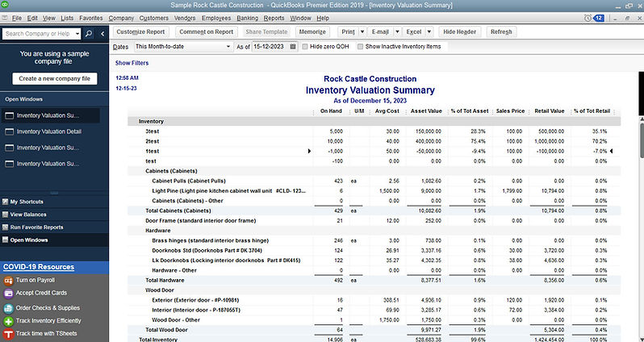
Task: Click the Brass hinges item row
Action: coord(374,240)
